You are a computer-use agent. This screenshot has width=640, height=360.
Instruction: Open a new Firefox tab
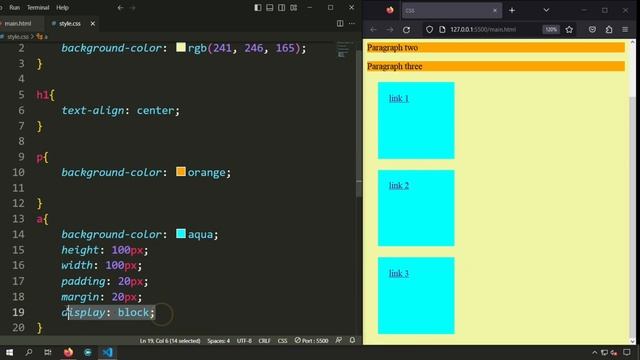512,11
